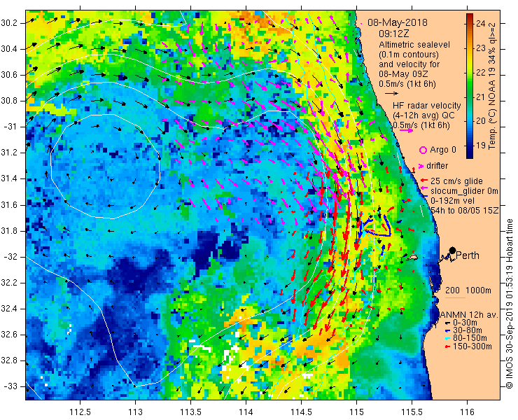The width and height of the screenshot is (518, 420).
Task: Click the '80-150m' depth label
Action: 470,338
